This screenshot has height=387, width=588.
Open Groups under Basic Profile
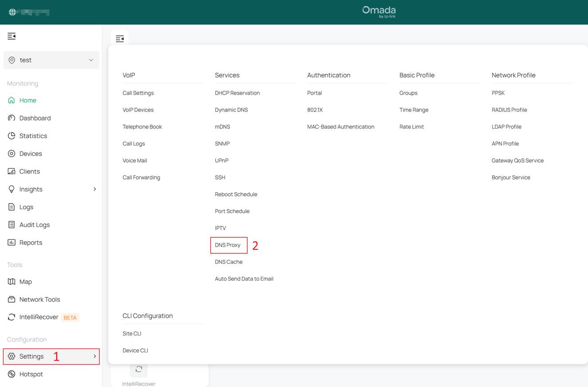(x=408, y=93)
